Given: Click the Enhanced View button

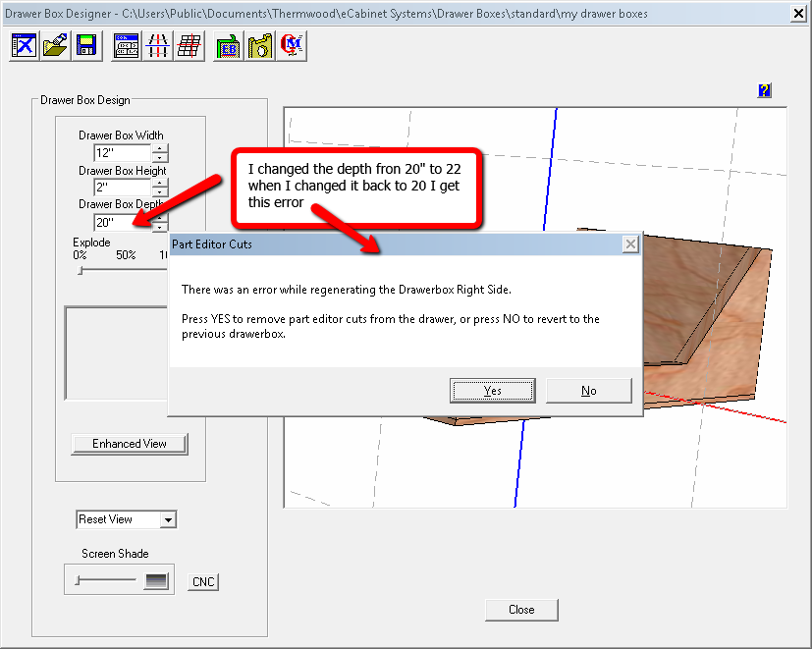Looking at the screenshot, I should point(130,444).
